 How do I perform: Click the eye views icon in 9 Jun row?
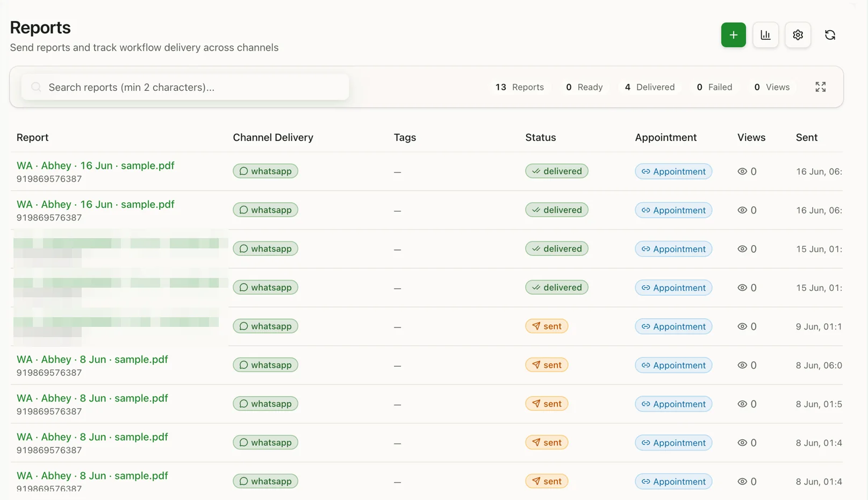pos(742,326)
